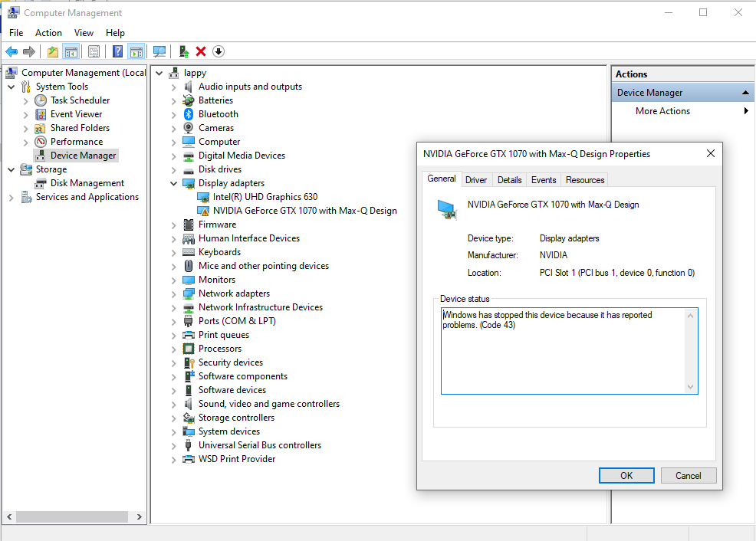The image size is (756, 541).
Task: Expand Sound, video and game controllers
Action: [173, 405]
